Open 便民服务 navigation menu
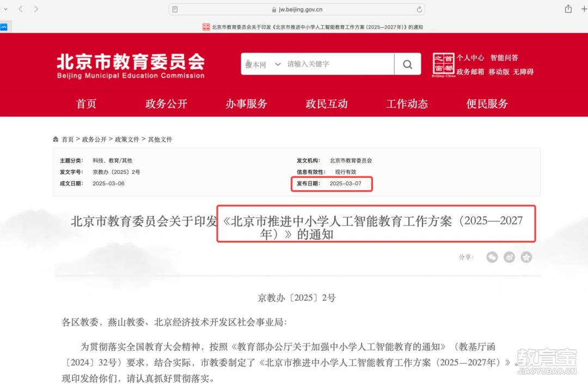Screen dimensions: 588x387 487,104
